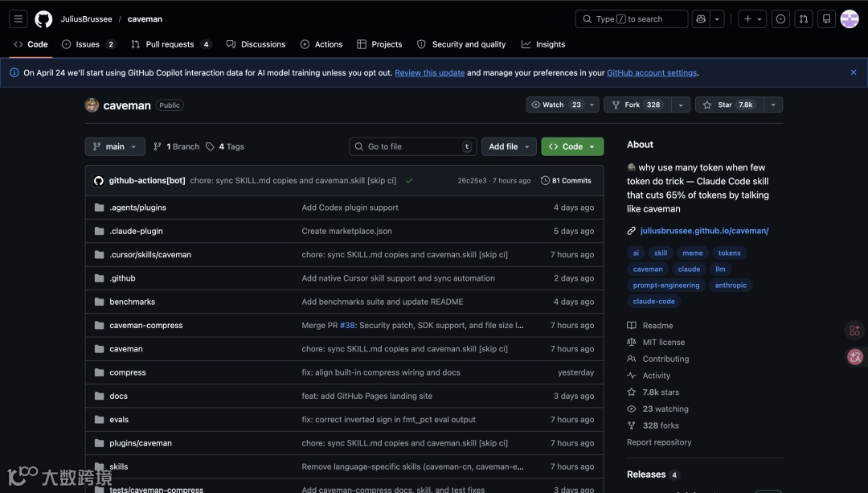Open the evals folder
The width and height of the screenshot is (868, 493).
point(119,419)
